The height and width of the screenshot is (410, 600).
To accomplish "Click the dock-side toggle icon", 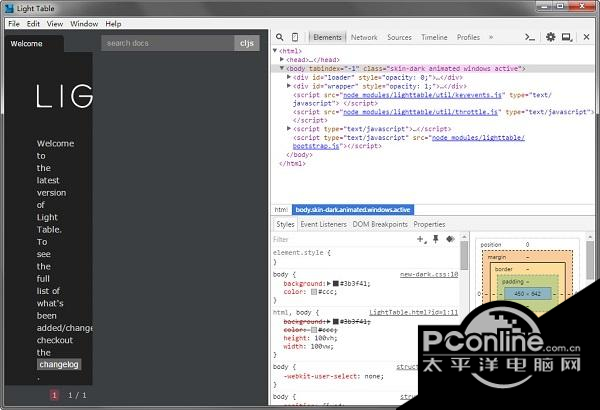I will (x=567, y=37).
